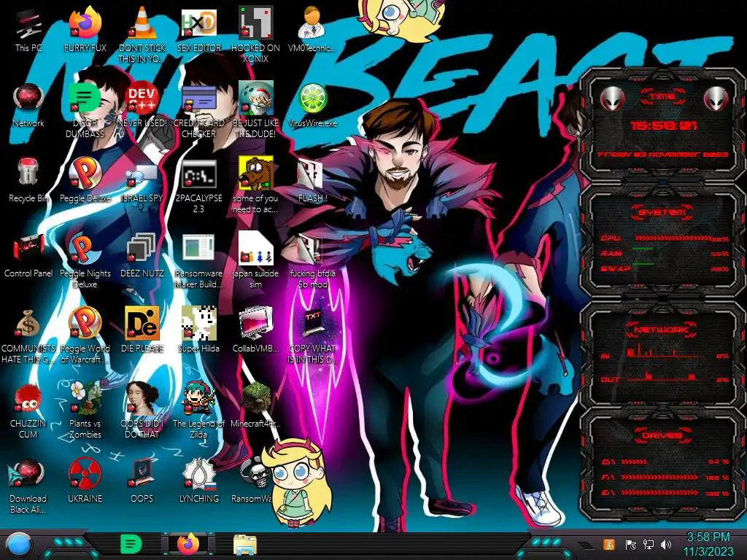Open the VLC cone desktop shortcut
747x560 pixels.
click(x=142, y=35)
